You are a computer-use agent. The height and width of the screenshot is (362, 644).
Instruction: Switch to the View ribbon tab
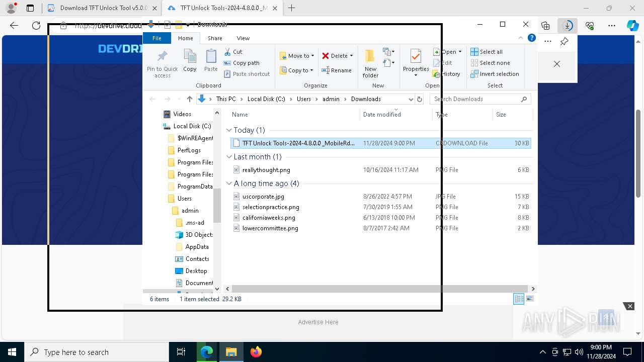[243, 38]
